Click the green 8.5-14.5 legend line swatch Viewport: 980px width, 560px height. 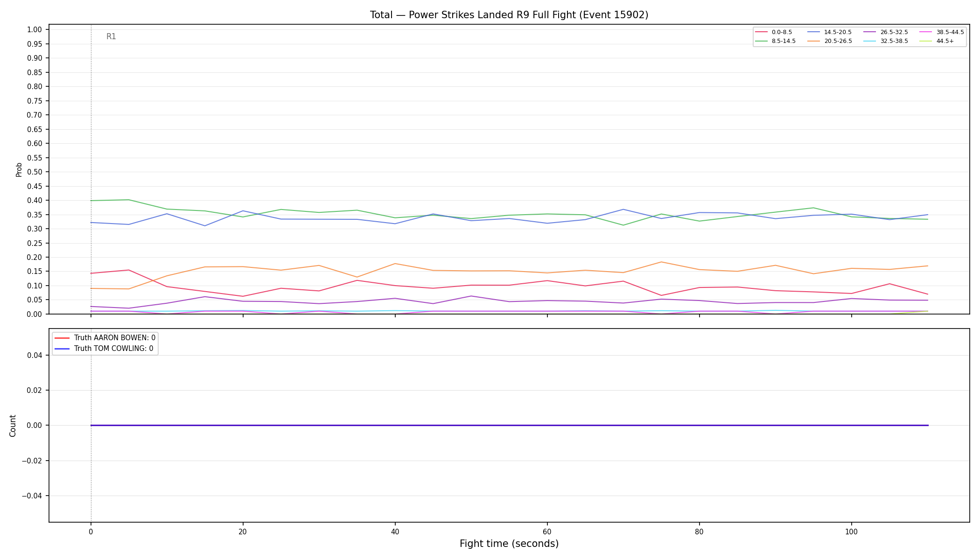point(761,41)
